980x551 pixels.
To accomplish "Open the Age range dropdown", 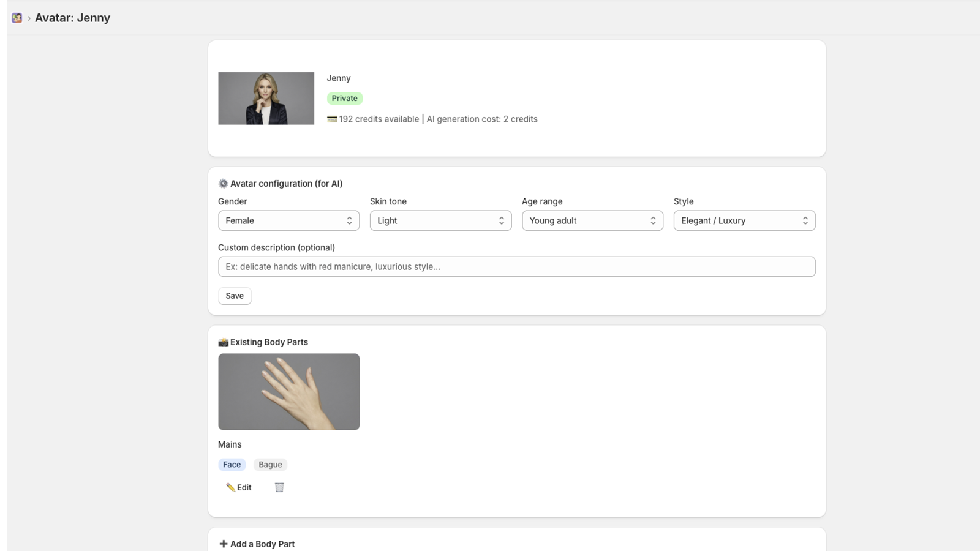I will click(592, 220).
